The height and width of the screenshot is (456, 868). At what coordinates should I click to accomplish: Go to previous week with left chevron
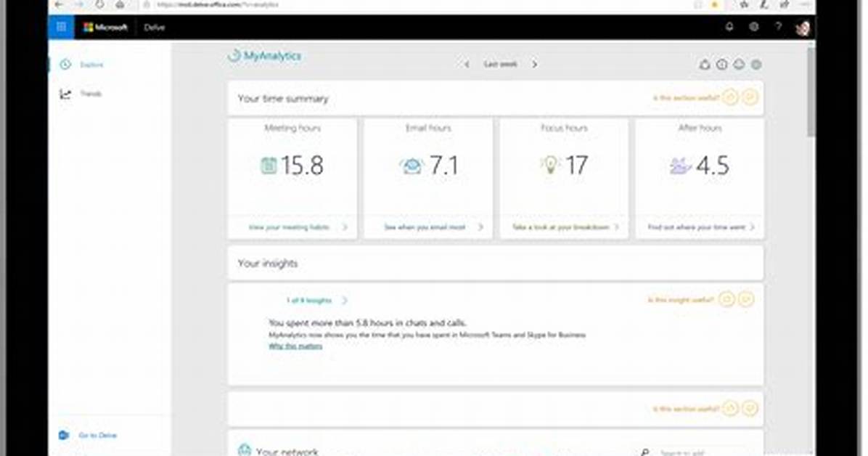point(467,65)
